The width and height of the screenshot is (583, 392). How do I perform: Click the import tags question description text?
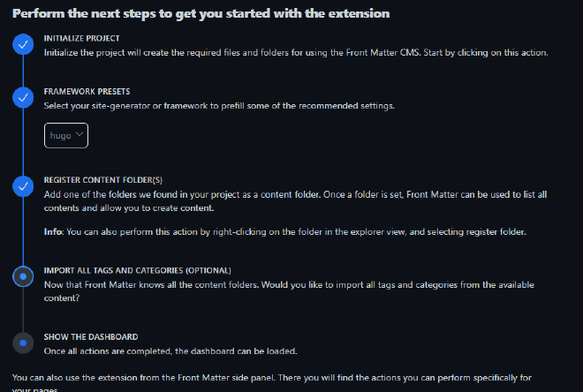coord(300,290)
